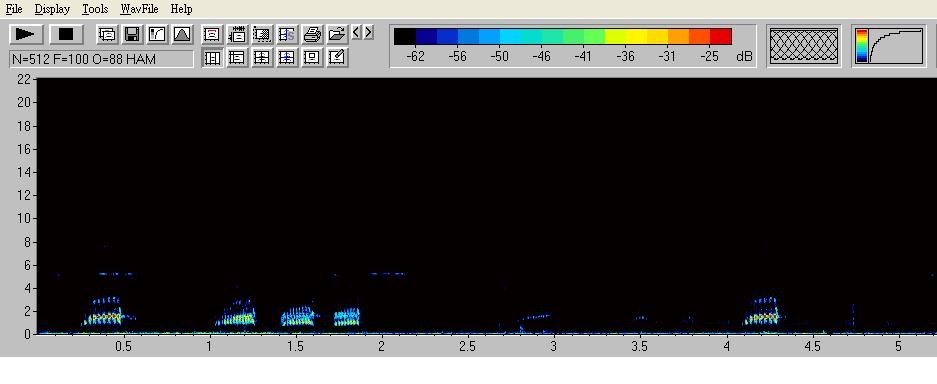The image size is (937, 384).
Task: Select the horizontal cursor mode icon
Action: pos(237,57)
